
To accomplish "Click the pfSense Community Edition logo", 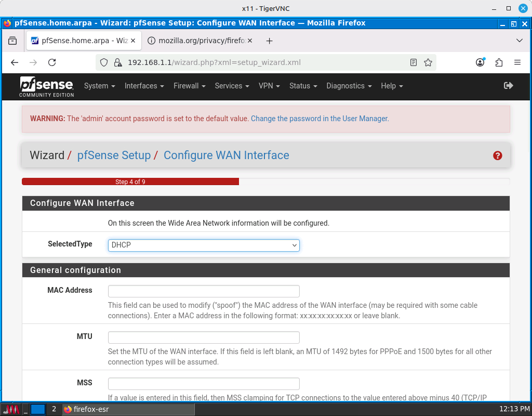I will [47, 86].
